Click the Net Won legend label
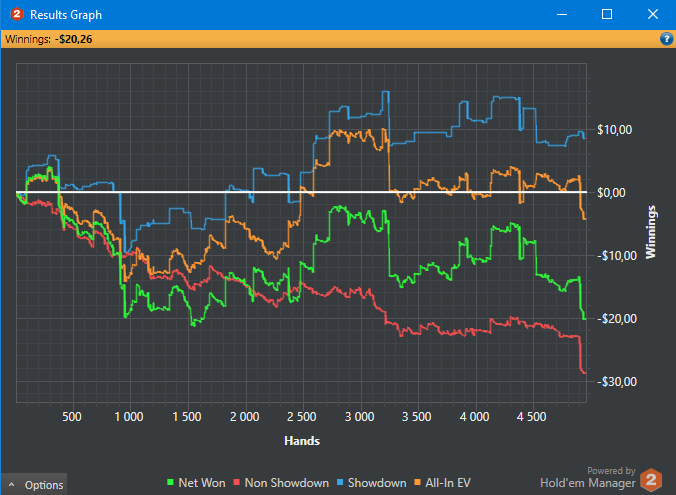Image resolution: width=676 pixels, height=495 pixels. (x=202, y=483)
